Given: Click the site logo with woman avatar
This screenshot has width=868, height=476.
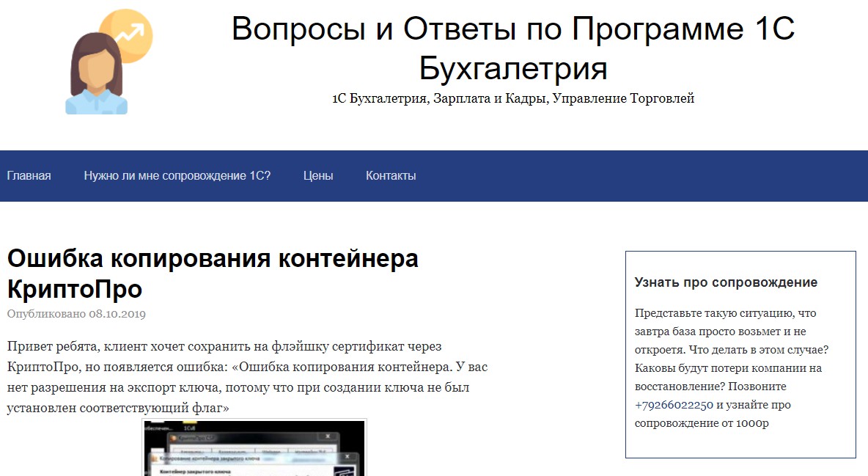Looking at the screenshot, I should [x=108, y=62].
